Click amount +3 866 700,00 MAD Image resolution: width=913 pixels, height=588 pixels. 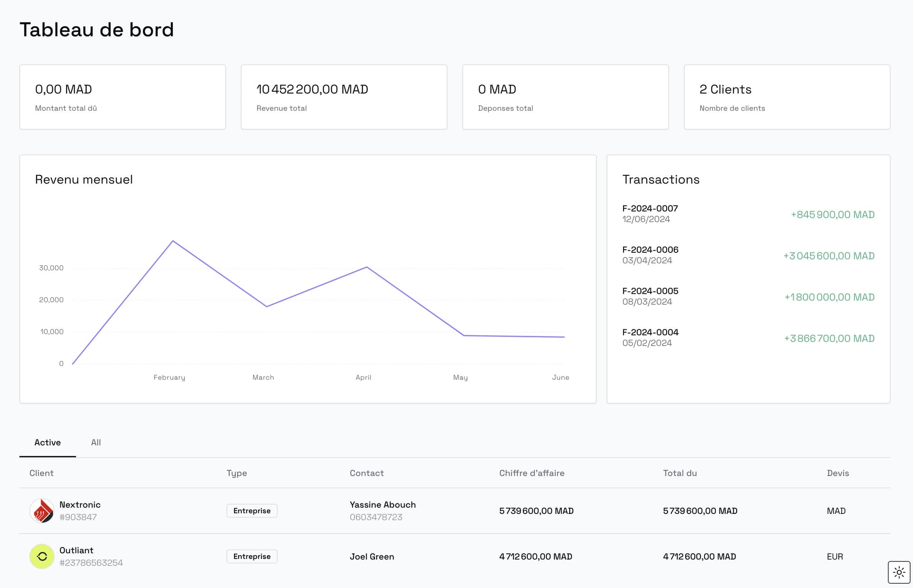(829, 338)
